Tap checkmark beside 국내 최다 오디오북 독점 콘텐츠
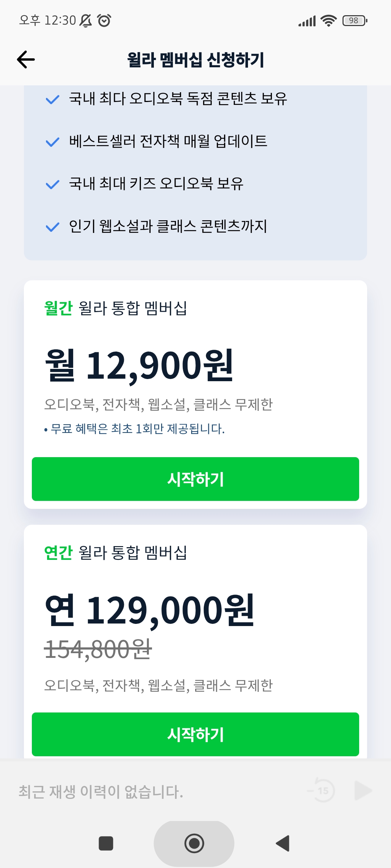Screen dimensions: 391x868 (x=52, y=99)
